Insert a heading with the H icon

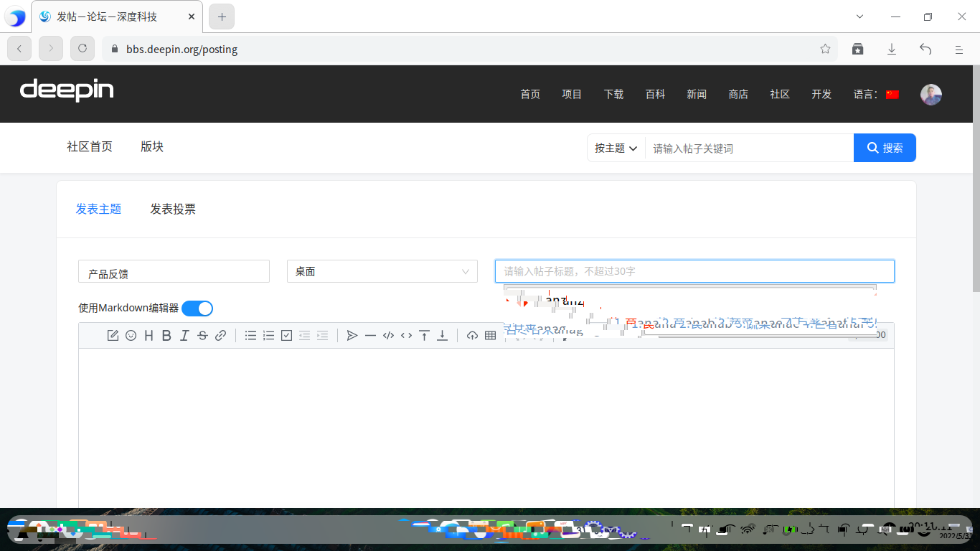pyautogui.click(x=149, y=335)
